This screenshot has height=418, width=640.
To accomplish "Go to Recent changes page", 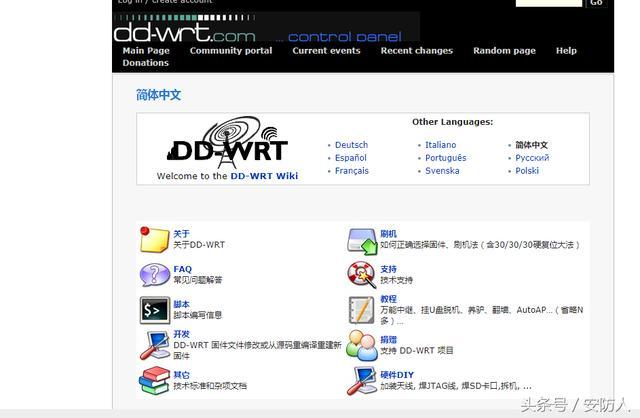I will coord(416,51).
